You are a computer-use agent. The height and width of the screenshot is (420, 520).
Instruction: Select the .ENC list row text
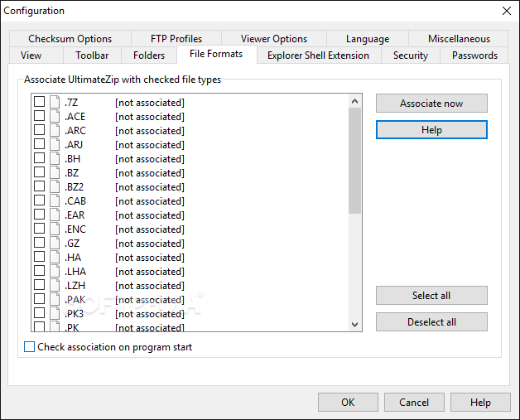(75, 229)
